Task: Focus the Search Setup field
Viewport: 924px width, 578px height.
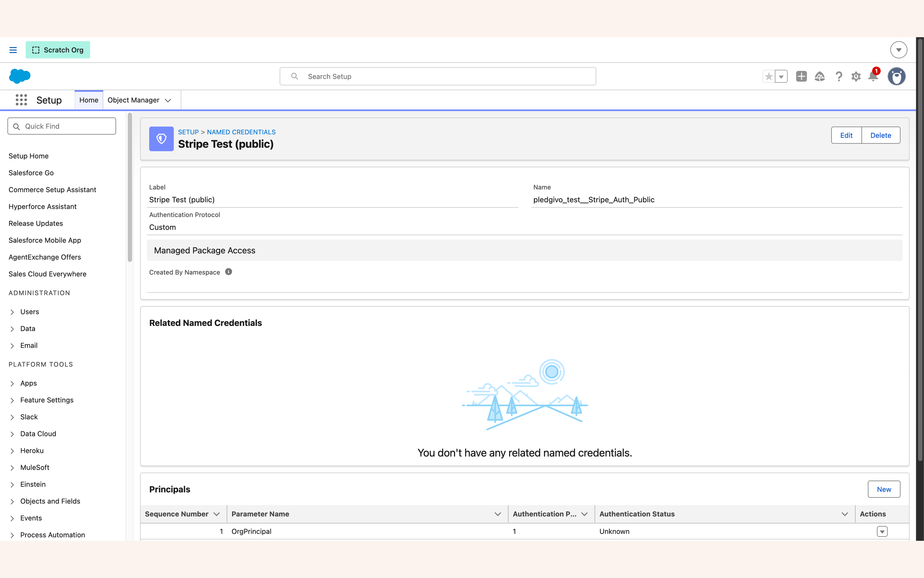Action: point(438,76)
